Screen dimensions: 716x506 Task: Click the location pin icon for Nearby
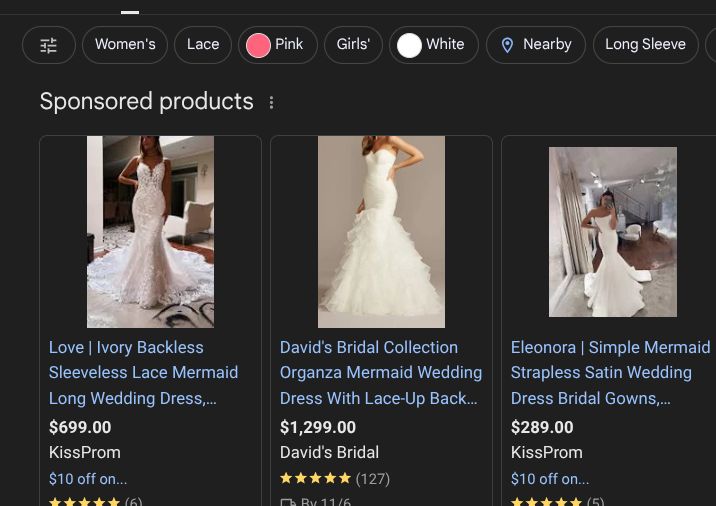tap(507, 45)
